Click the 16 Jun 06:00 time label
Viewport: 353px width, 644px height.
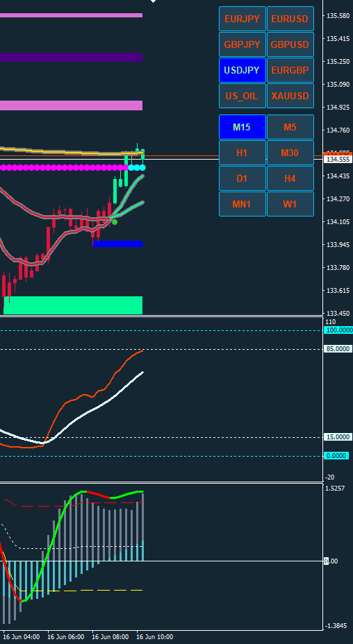click(65, 637)
